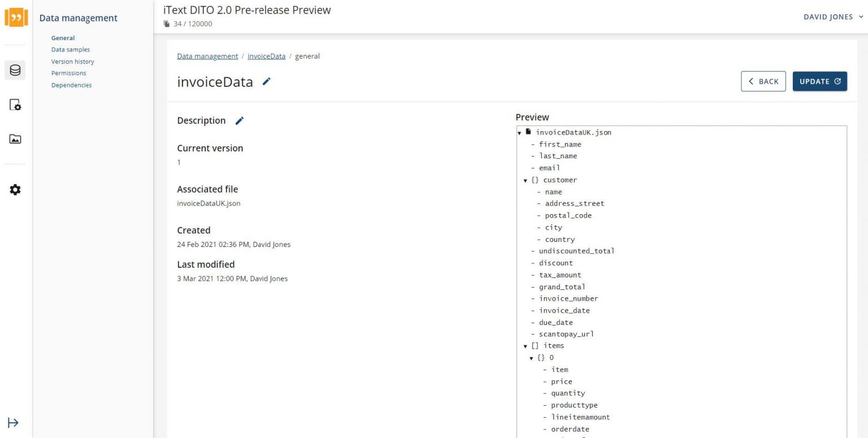Edit the invoiceData title with the pencil icon
The width and height of the screenshot is (868, 438).
pos(266,81)
